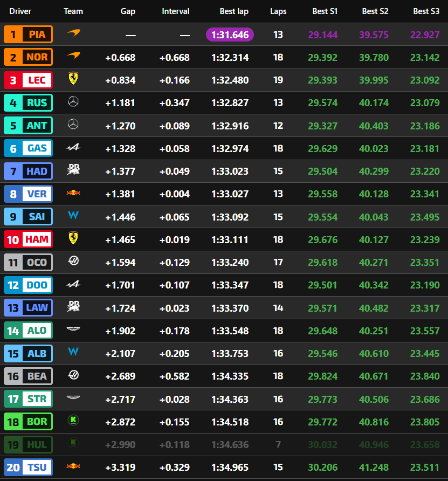Click the Aston Martin wings next to ALO
This screenshot has height=481, width=448.
pos(73,329)
